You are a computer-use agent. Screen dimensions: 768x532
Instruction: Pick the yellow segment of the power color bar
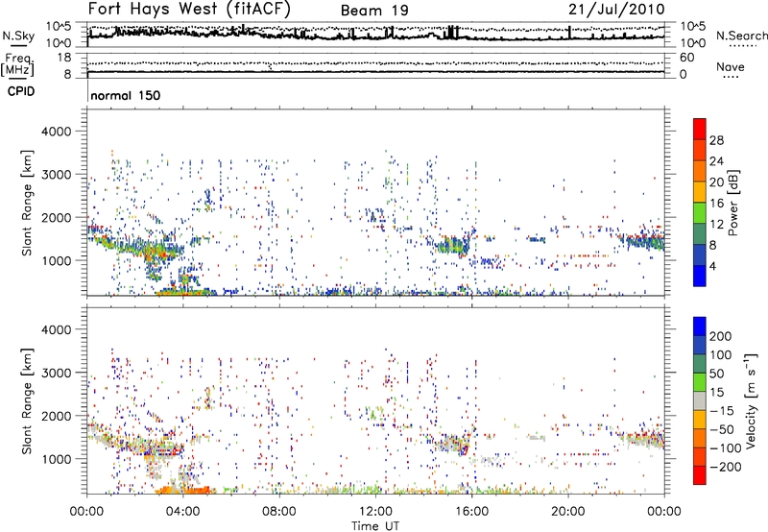[700, 192]
